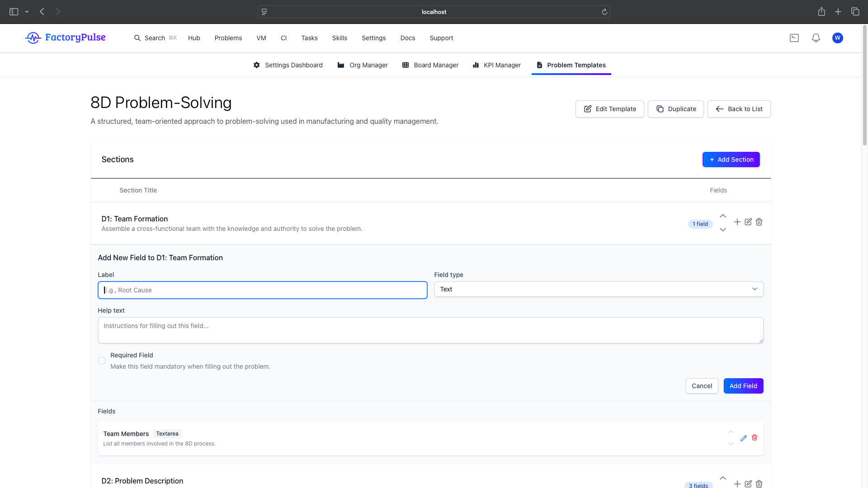Viewport: 868px width, 488px height.
Task: Switch to Board Manager tab
Action: 430,65
